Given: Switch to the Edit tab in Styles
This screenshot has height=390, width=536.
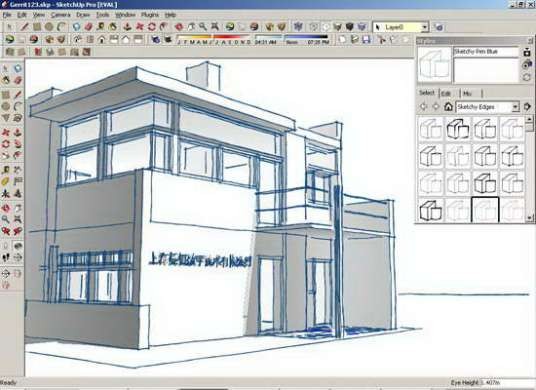Looking at the screenshot, I should tap(445, 93).
